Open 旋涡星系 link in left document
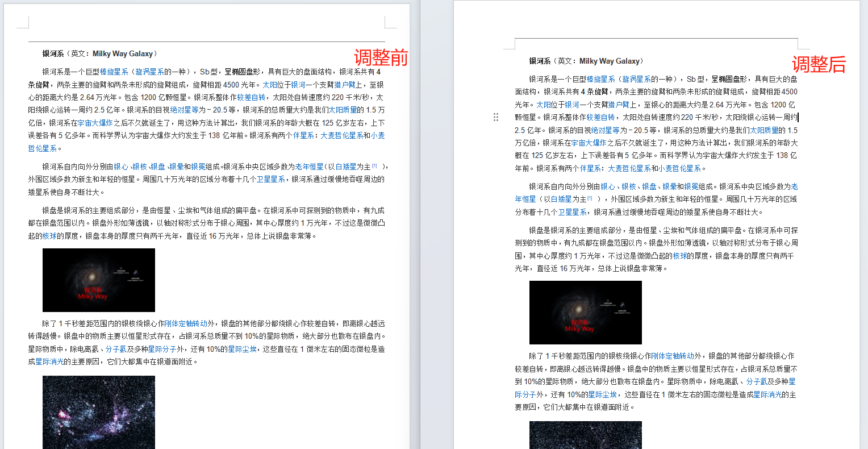The width and height of the screenshot is (868, 449). pos(149,72)
